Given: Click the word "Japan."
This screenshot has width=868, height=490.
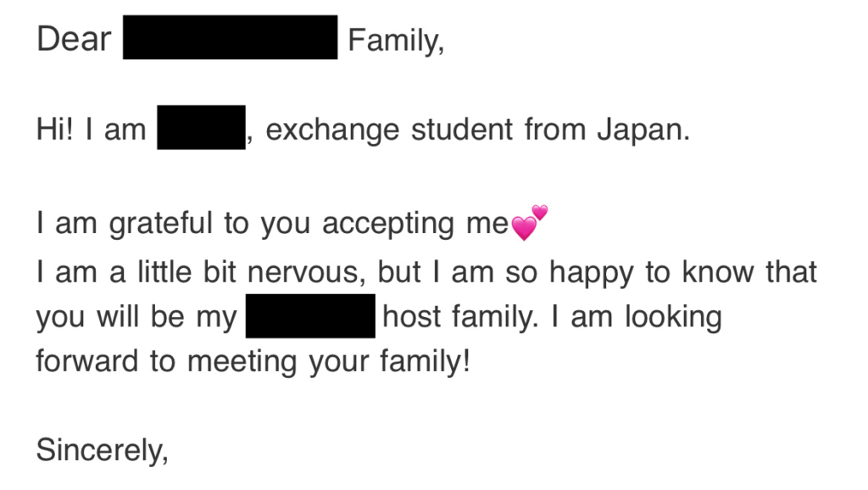Looking at the screenshot, I should pos(643,131).
